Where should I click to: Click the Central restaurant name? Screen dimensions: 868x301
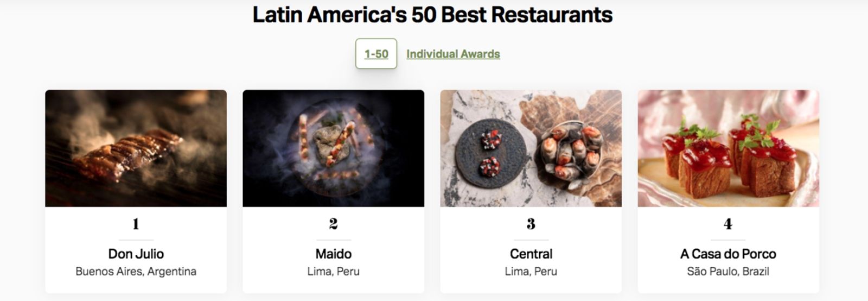tap(531, 254)
